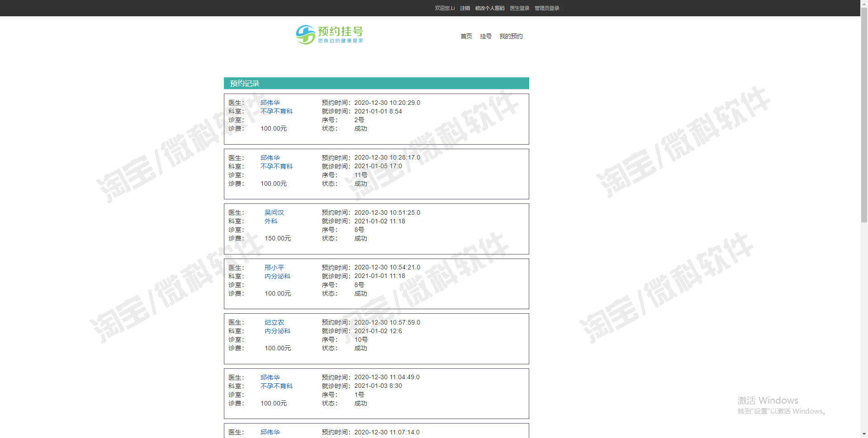Click the 预约挂号 site logo

329,34
